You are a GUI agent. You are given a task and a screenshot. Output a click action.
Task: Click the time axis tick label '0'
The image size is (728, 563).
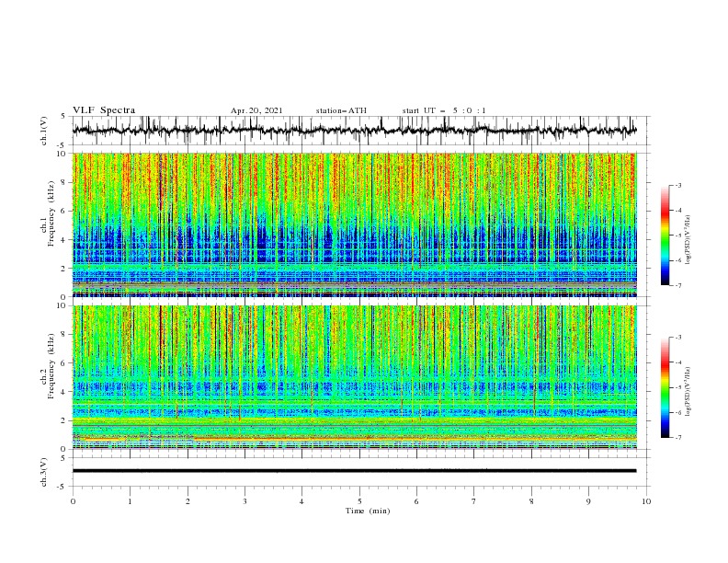(x=73, y=501)
